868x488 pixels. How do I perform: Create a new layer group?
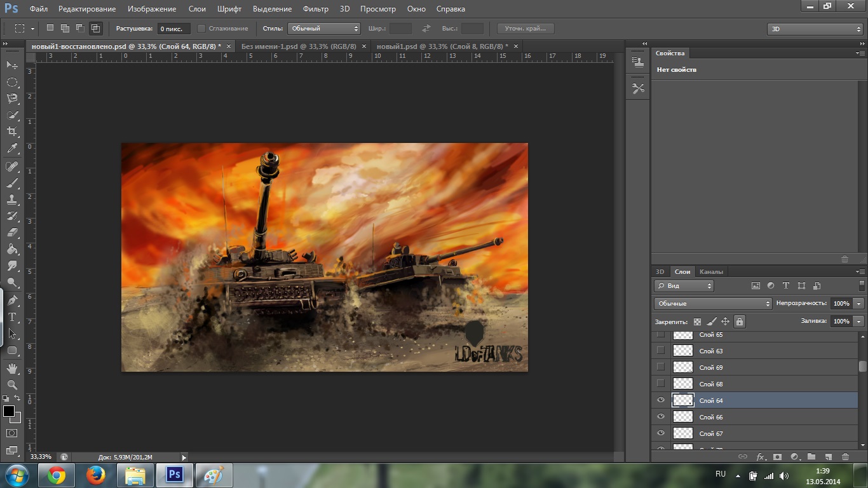click(811, 456)
